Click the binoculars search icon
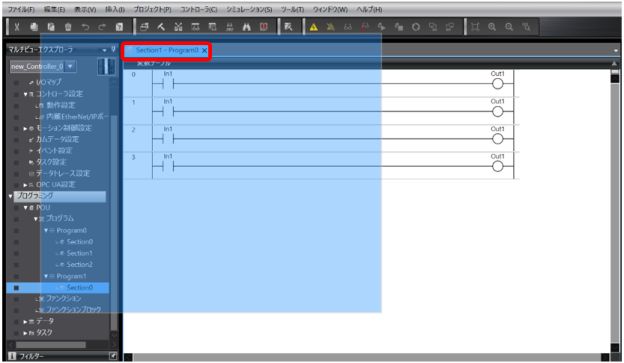The height and width of the screenshot is (363, 624). (247, 27)
